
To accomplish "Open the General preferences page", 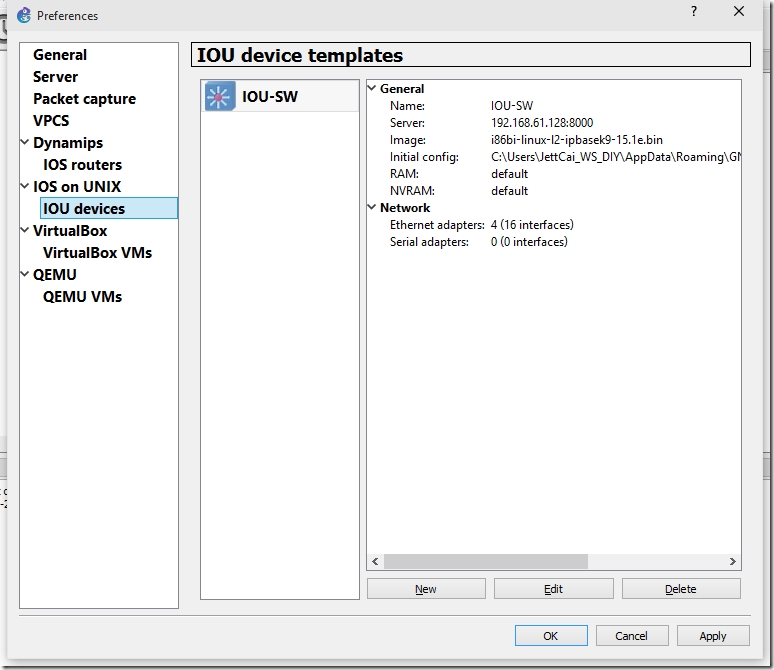I will click(60, 55).
